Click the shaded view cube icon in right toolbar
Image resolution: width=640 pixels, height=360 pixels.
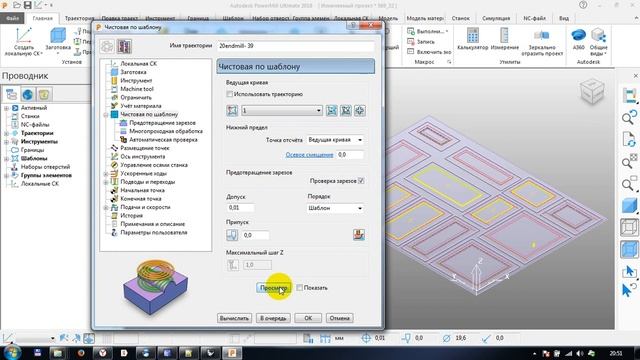click(629, 205)
